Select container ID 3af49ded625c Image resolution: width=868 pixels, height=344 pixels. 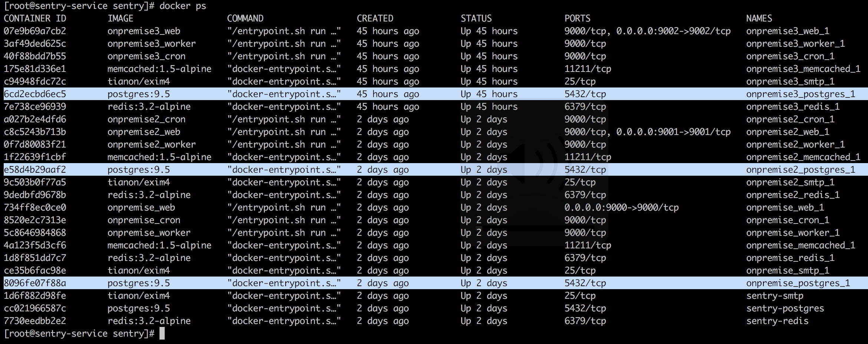35,44
